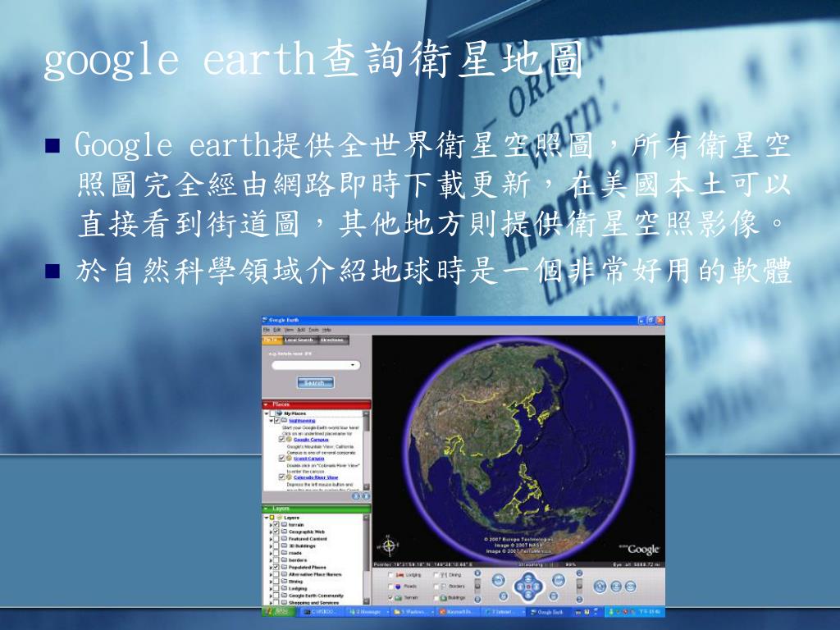Collapse the My Places tree node
The width and height of the screenshot is (840, 630).
[267, 413]
